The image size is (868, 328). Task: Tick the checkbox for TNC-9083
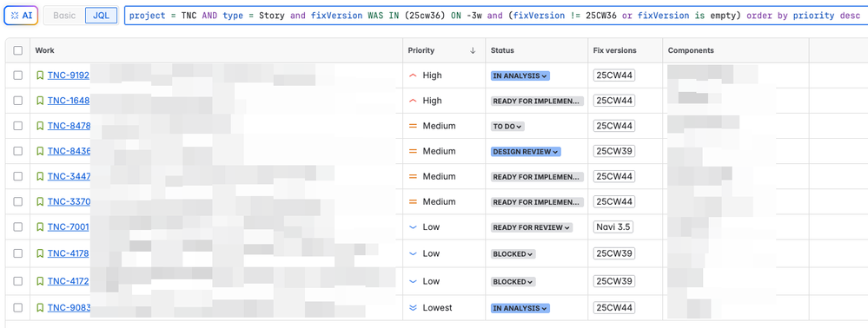point(18,307)
